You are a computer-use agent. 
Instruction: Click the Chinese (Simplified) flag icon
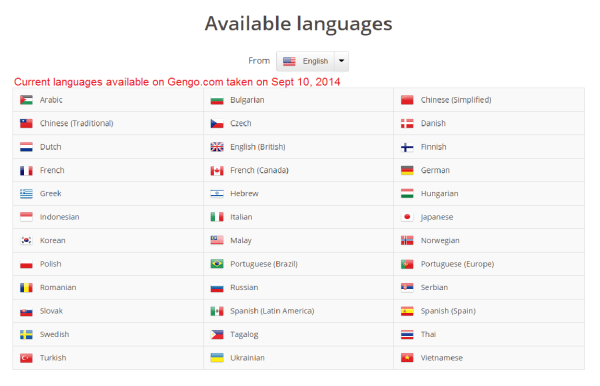tap(407, 100)
